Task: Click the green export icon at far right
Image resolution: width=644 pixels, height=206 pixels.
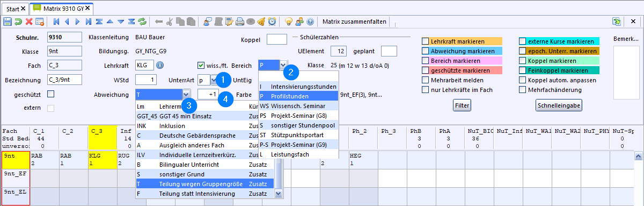Action: pos(617,22)
